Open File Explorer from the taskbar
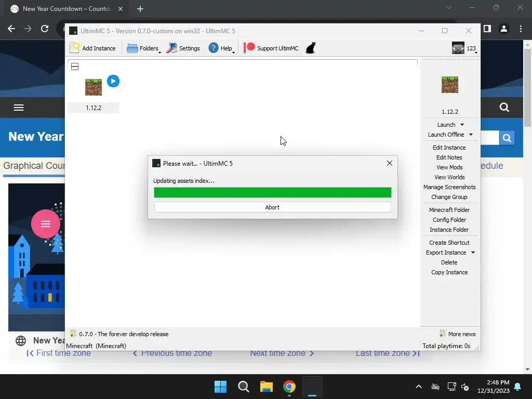The width and height of the screenshot is (532, 399). (267, 387)
